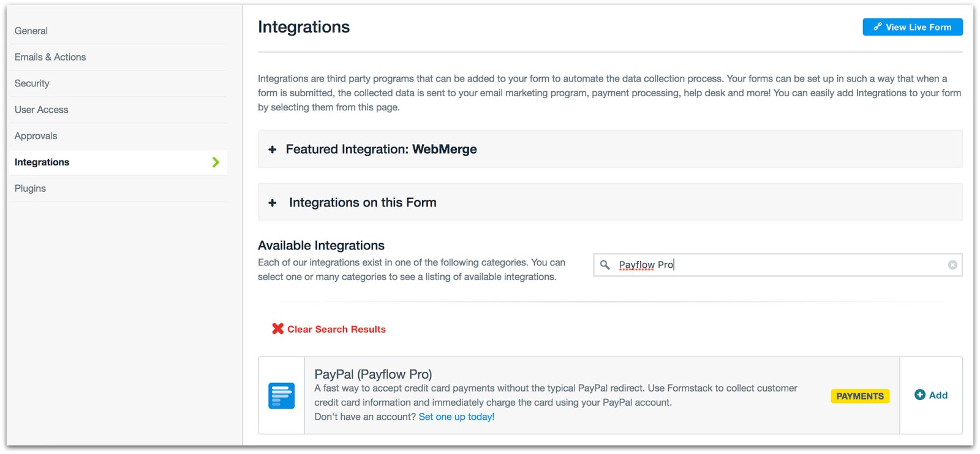
Task: Open the User Access settings
Action: [x=41, y=110]
